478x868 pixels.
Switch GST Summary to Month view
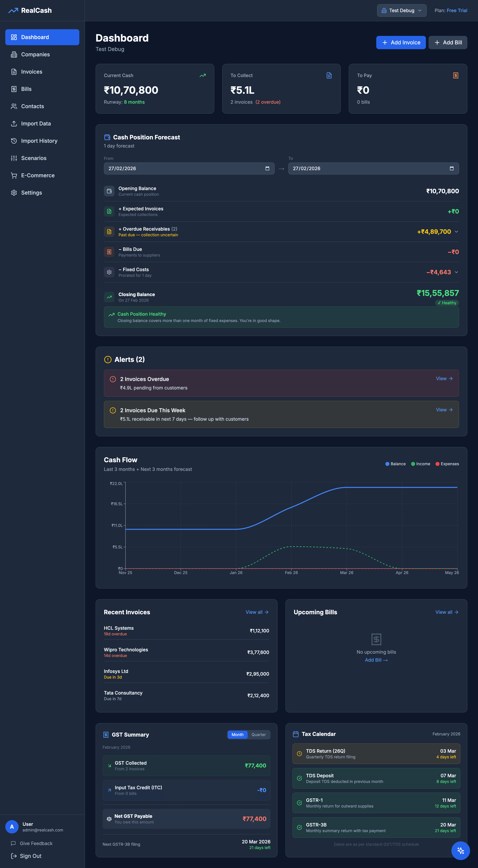[x=237, y=735]
